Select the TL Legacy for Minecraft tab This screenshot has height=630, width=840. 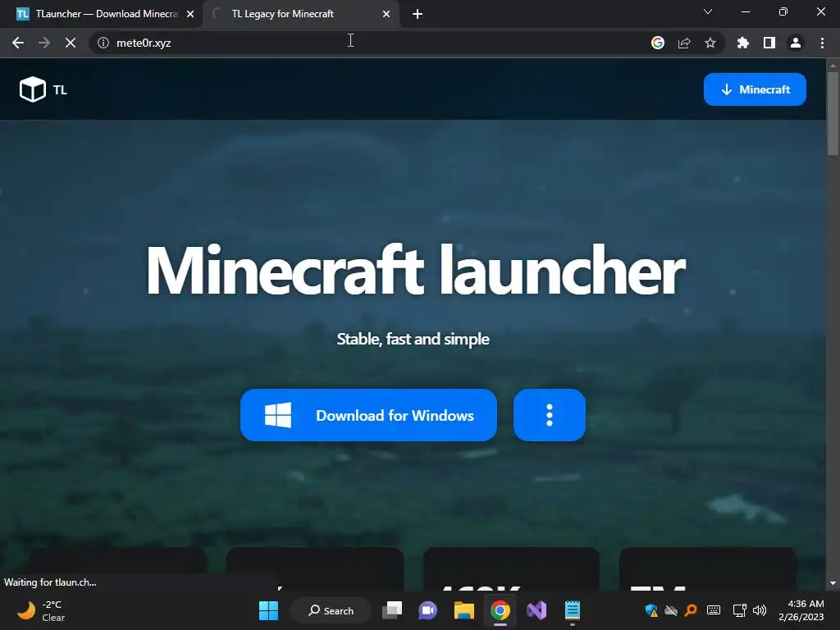(300, 14)
